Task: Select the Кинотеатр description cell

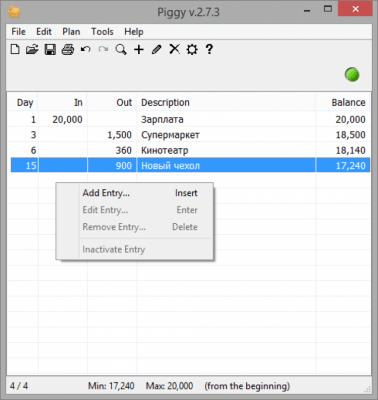Action: (226, 150)
